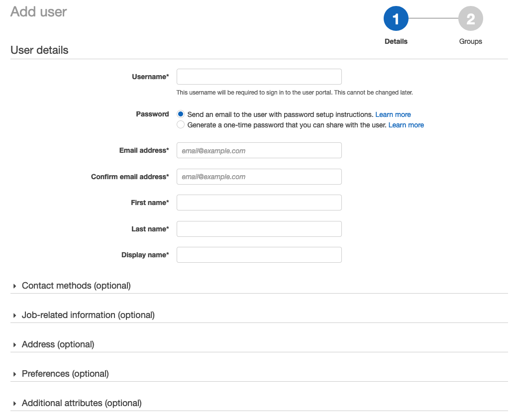The width and height of the screenshot is (518, 420).
Task: Expand Contact methods optional section
Action: [76, 286]
